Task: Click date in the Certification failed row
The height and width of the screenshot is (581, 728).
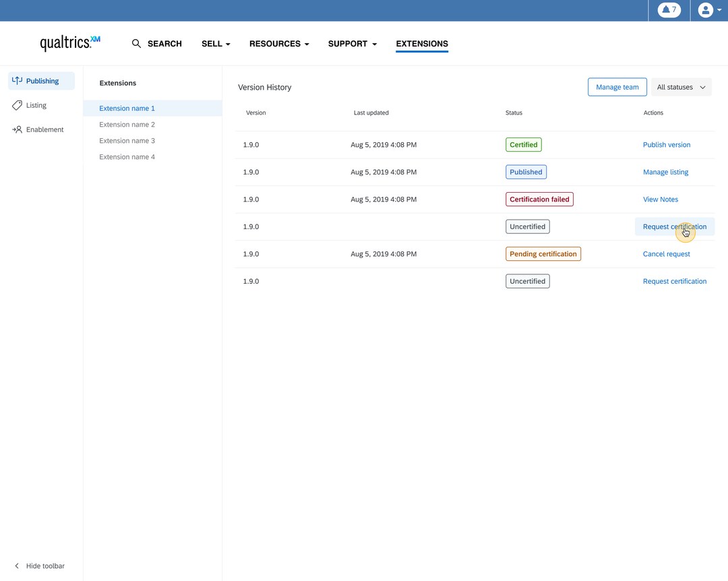Action: [x=384, y=200]
